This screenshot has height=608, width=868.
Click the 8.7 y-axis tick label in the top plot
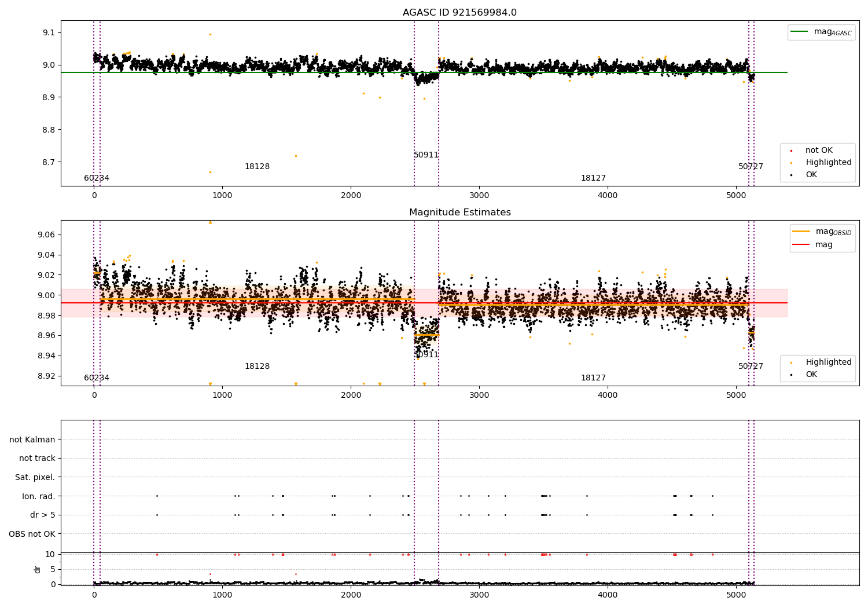pyautogui.click(x=49, y=162)
